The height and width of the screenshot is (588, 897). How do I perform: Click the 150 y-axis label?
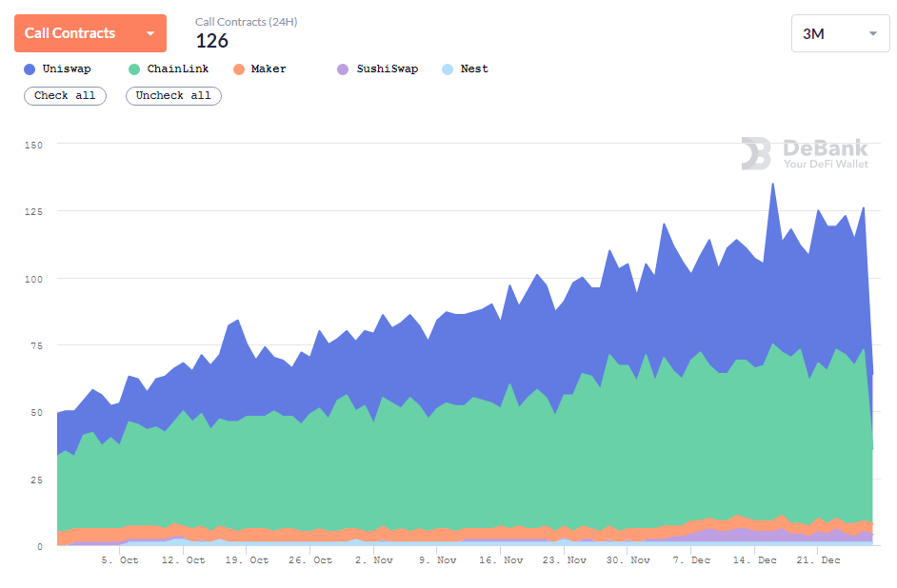pyautogui.click(x=33, y=146)
